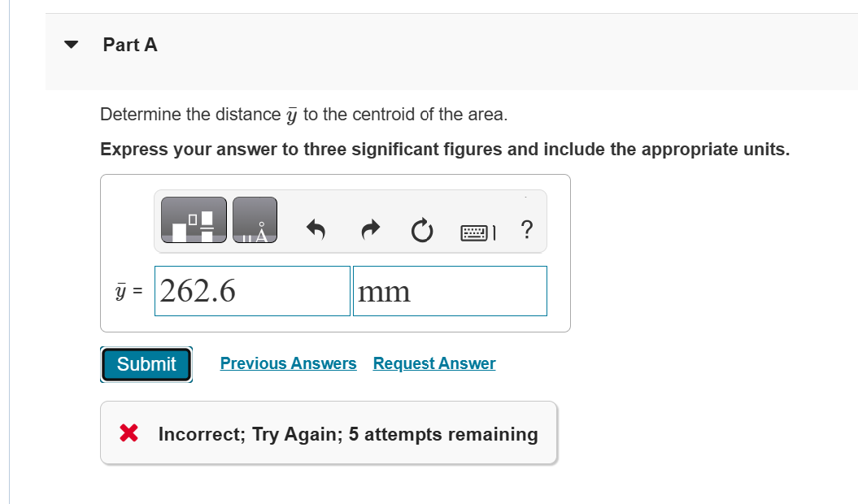This screenshot has width=858, height=504.
Task: Collapse Part A with its disclosure triangle
Action: click(70, 45)
